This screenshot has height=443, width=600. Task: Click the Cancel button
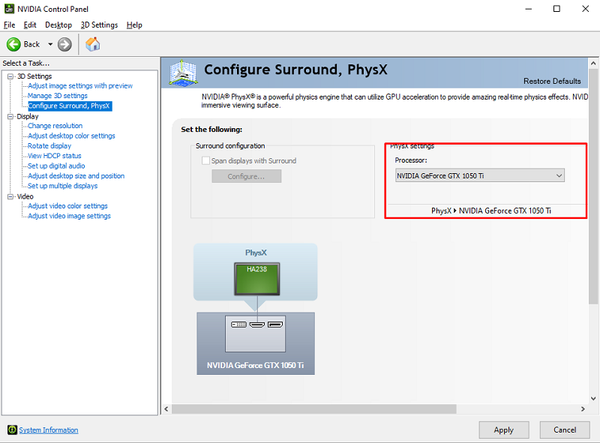564,430
